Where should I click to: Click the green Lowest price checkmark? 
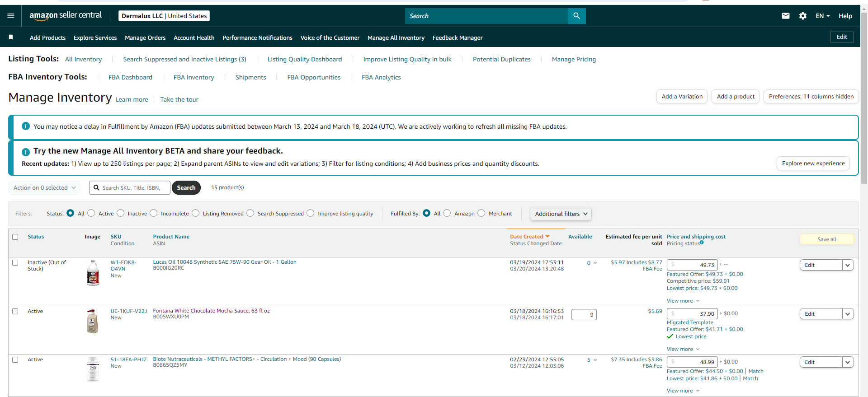670,336
